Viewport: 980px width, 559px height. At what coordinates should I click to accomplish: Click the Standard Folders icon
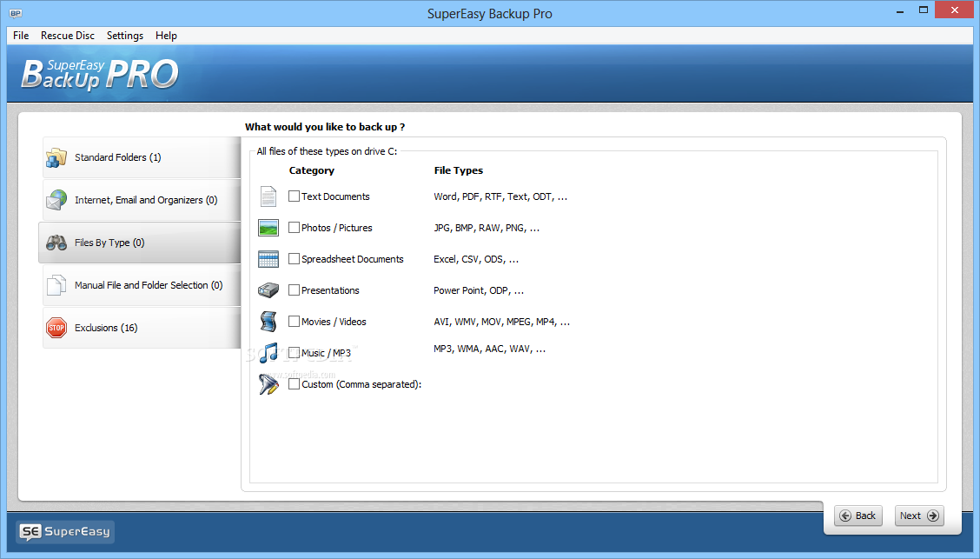click(56, 157)
